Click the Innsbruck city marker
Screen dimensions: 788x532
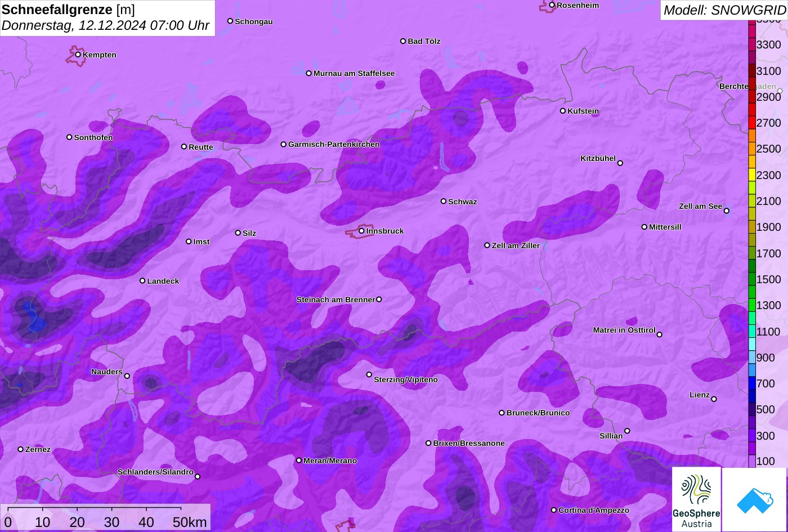point(361,231)
